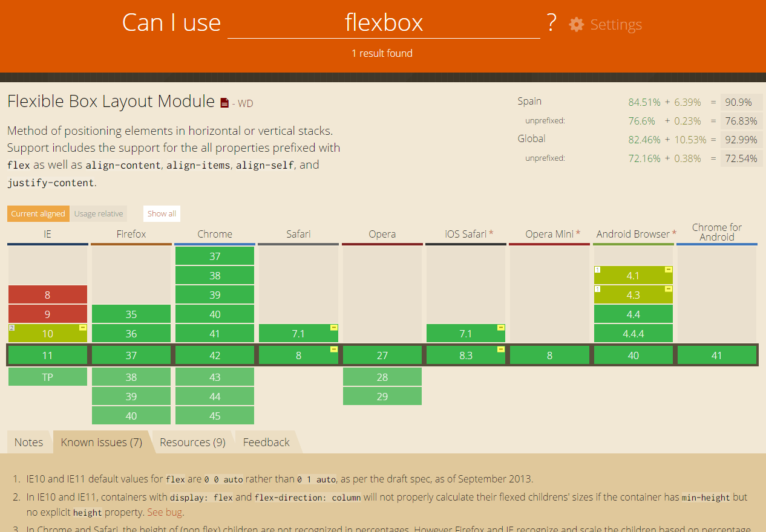Click the Opera 29 cell
The height and width of the screenshot is (532, 766).
point(382,396)
